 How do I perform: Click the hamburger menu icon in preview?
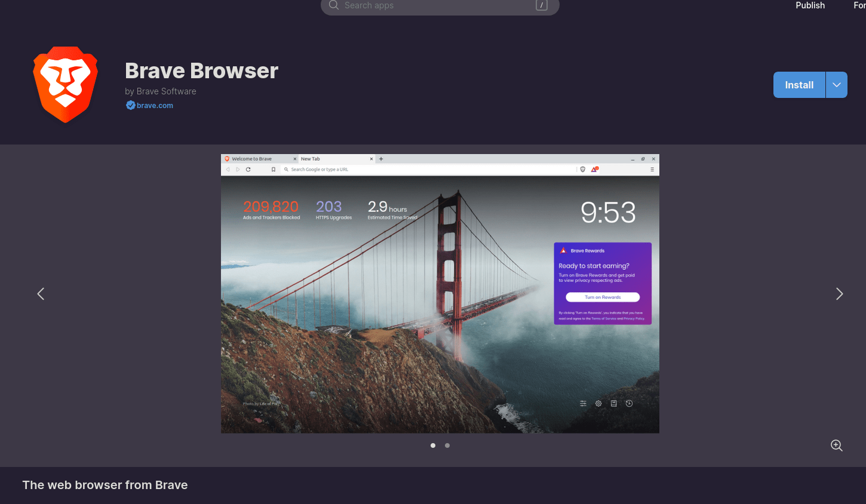pos(652,170)
